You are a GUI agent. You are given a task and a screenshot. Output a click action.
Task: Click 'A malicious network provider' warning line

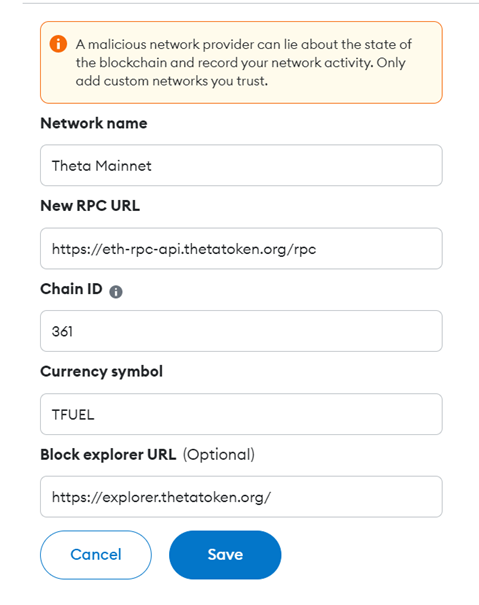(x=243, y=44)
